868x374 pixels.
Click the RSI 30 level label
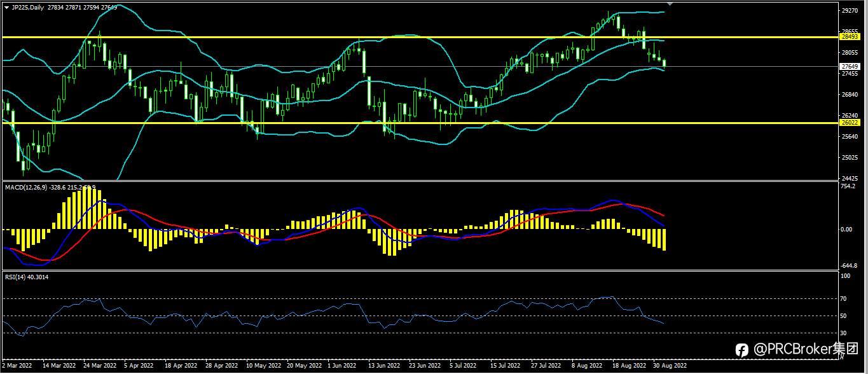click(x=844, y=333)
